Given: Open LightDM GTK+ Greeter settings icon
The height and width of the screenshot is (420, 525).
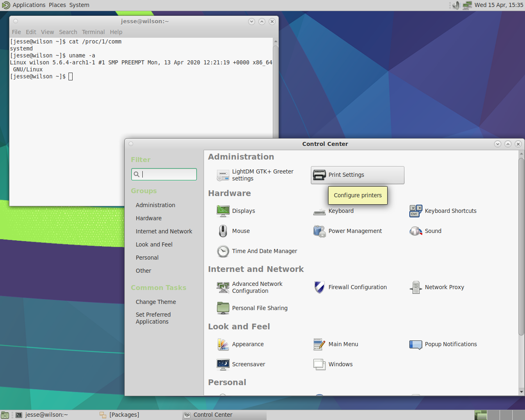Looking at the screenshot, I should [223, 175].
